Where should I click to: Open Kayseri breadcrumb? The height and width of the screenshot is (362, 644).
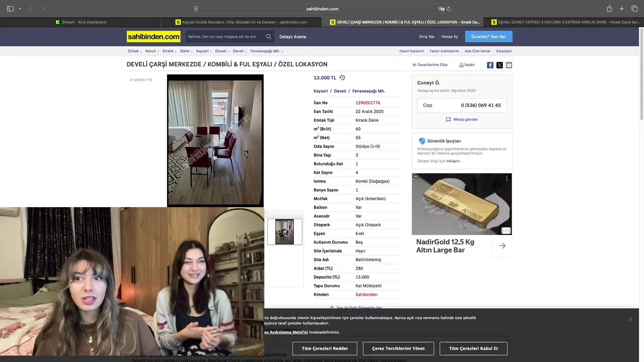click(x=202, y=51)
